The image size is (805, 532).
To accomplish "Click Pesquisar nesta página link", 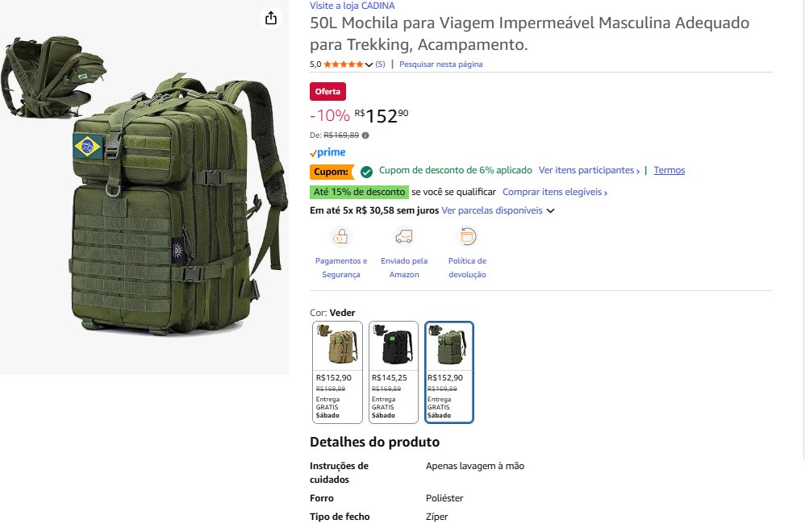I will pos(441,64).
